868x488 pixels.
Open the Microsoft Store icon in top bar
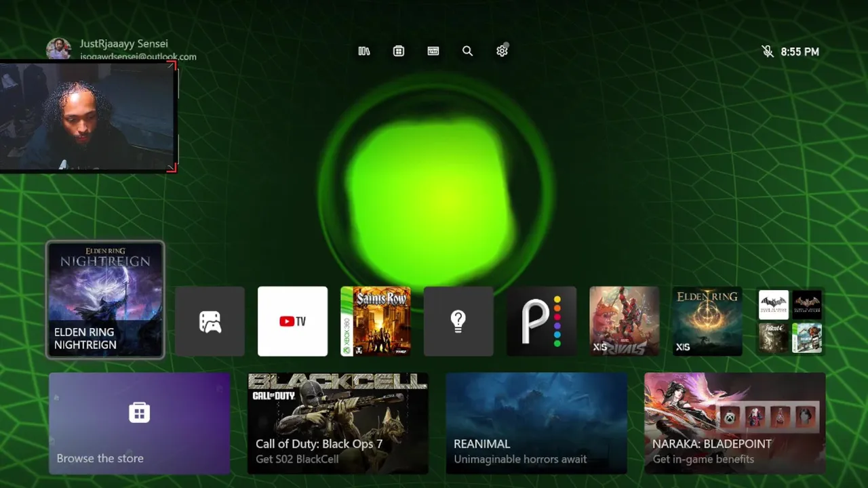coord(399,51)
